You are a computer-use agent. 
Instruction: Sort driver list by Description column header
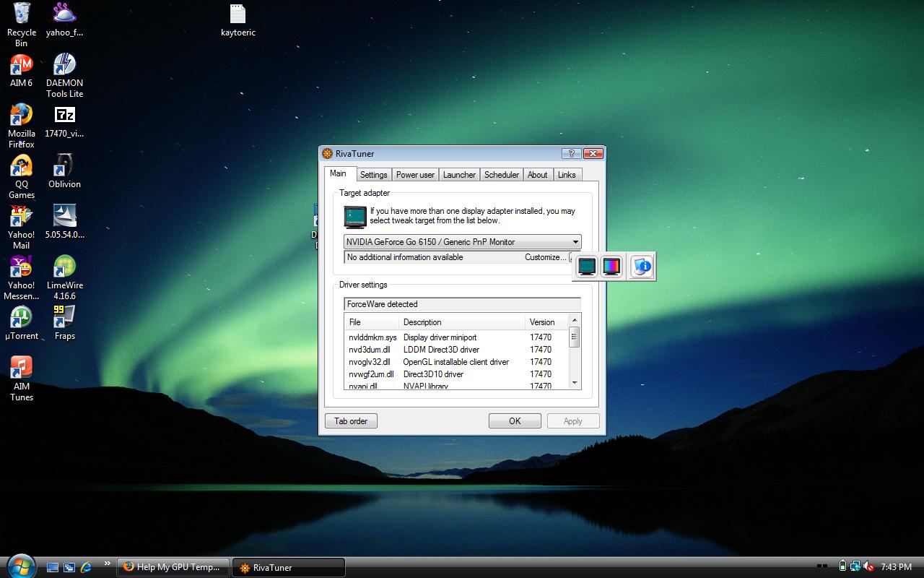point(462,322)
